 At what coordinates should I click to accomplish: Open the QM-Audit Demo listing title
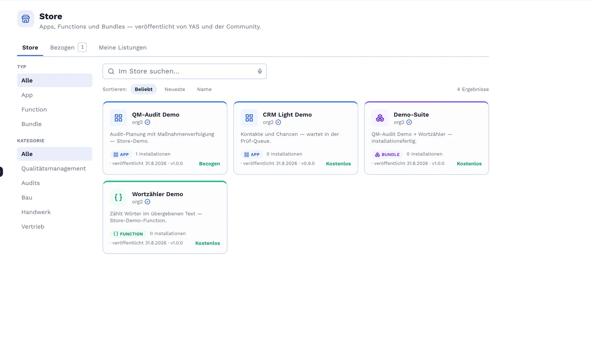[156, 114]
